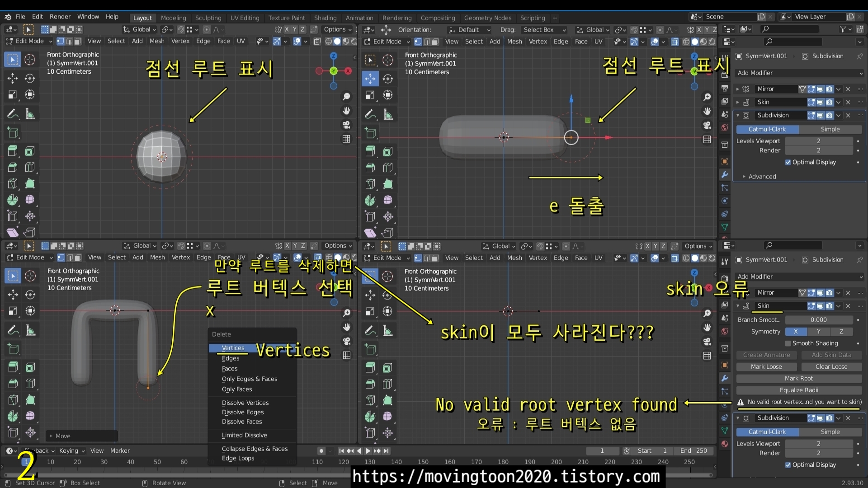Screen dimensions: 868x488
Task: Toggle Optimal Display checkbox in lower Subdivision modifier
Action: (x=788, y=465)
